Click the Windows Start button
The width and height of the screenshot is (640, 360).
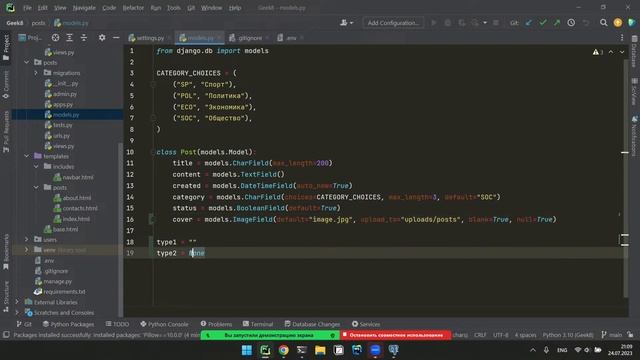point(247,350)
